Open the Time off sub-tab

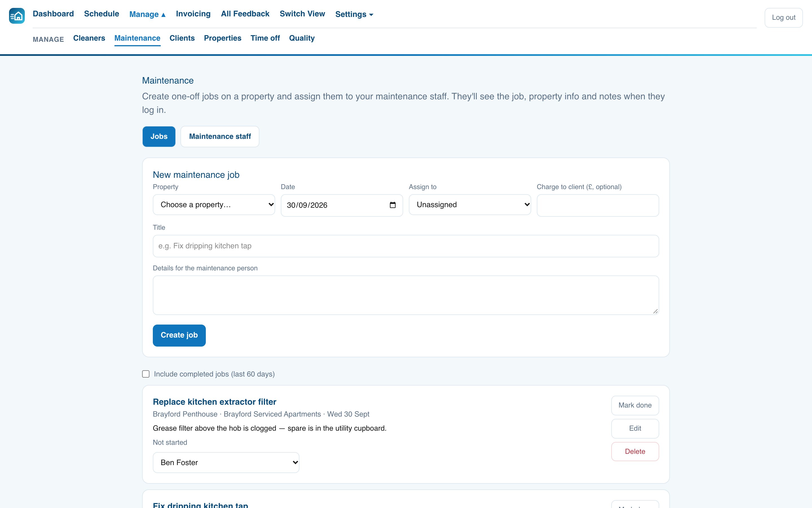tap(265, 38)
